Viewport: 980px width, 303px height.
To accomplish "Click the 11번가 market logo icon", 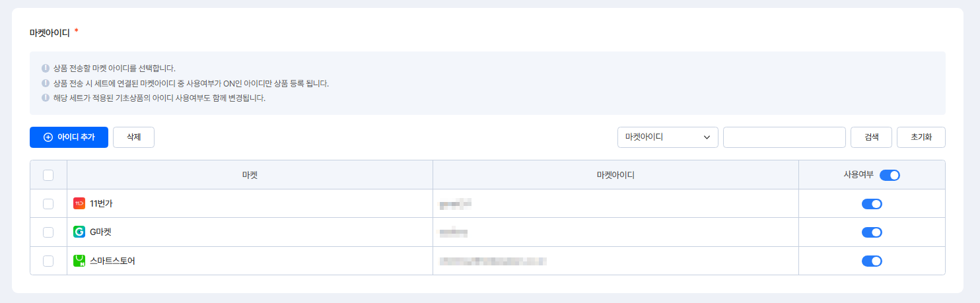I will [79, 203].
